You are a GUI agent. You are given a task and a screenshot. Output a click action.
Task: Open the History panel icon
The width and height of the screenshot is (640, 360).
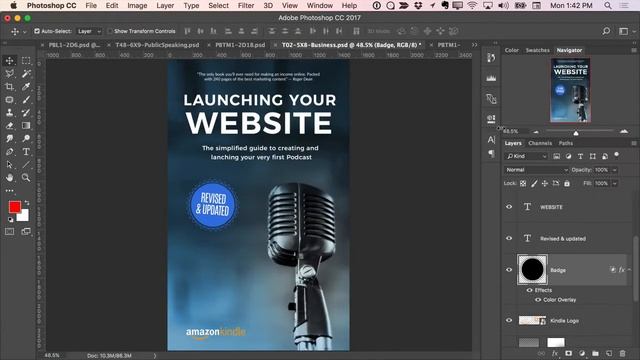[x=491, y=58]
